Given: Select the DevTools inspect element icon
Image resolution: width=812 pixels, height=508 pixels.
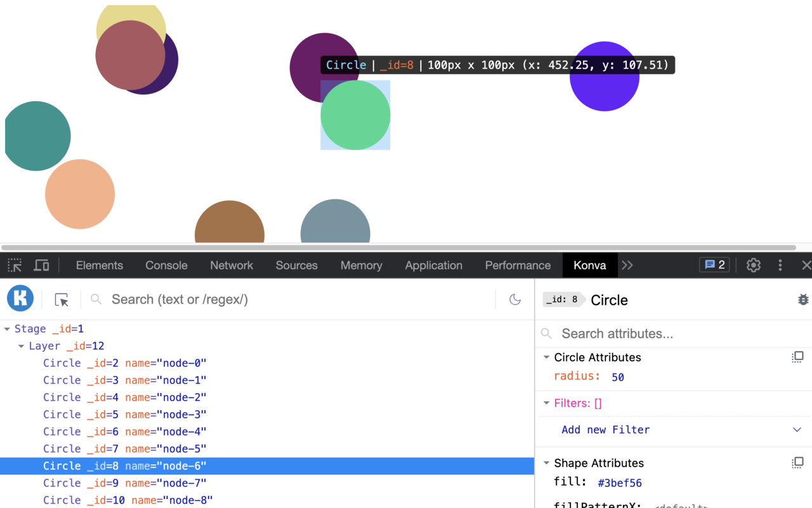Looking at the screenshot, I should pos(14,265).
